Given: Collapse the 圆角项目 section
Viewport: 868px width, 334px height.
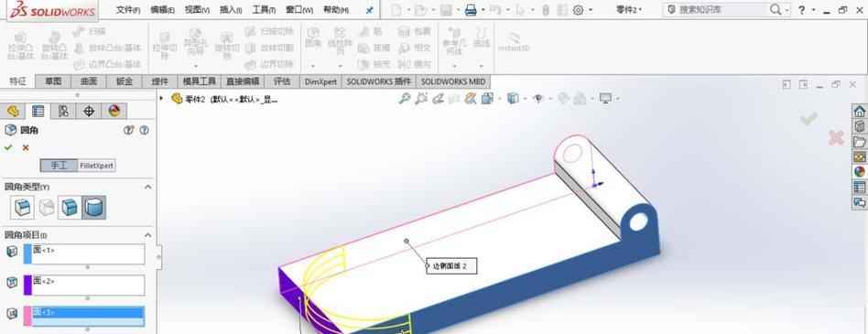Looking at the screenshot, I should click(147, 235).
